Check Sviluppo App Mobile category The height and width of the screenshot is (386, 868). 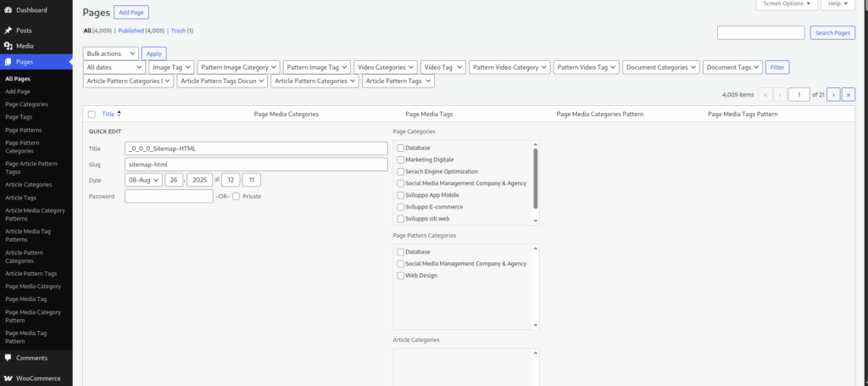point(401,195)
